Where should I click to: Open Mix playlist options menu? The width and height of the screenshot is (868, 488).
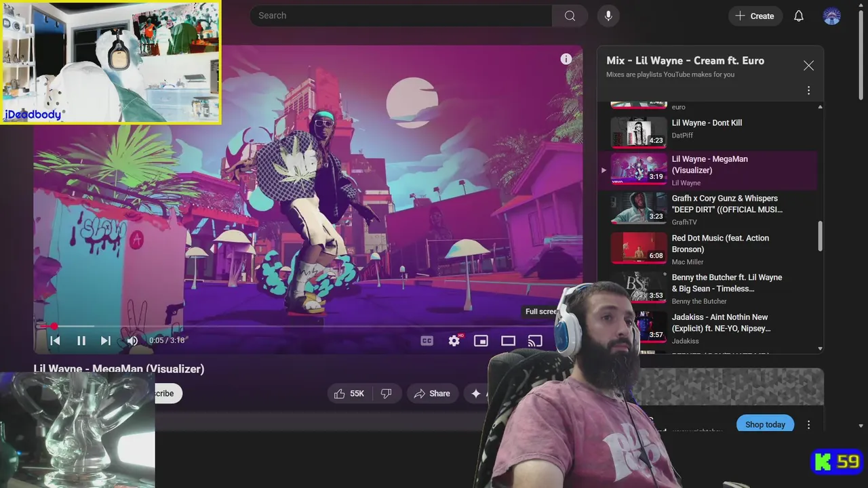[808, 90]
